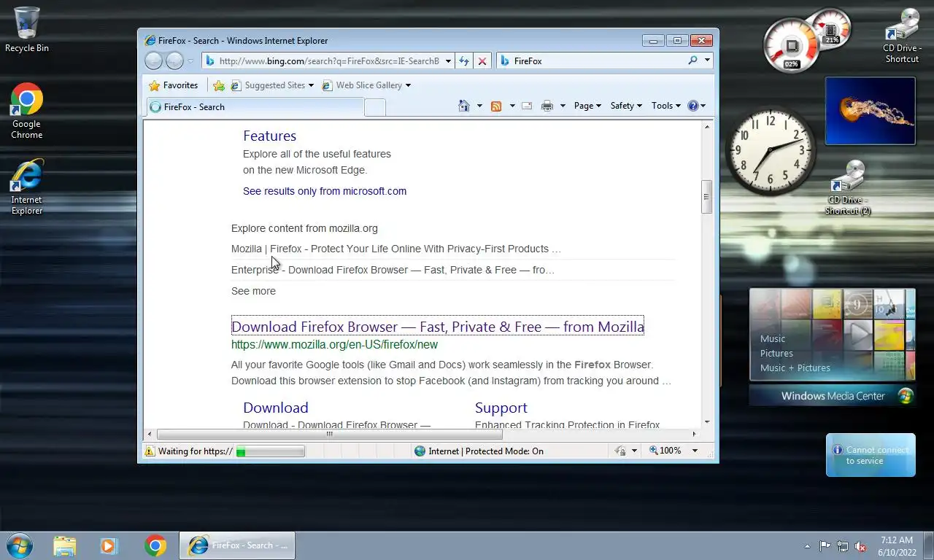Click the 100% zoom level button
Image resolution: width=934 pixels, height=560 pixels.
(x=665, y=451)
